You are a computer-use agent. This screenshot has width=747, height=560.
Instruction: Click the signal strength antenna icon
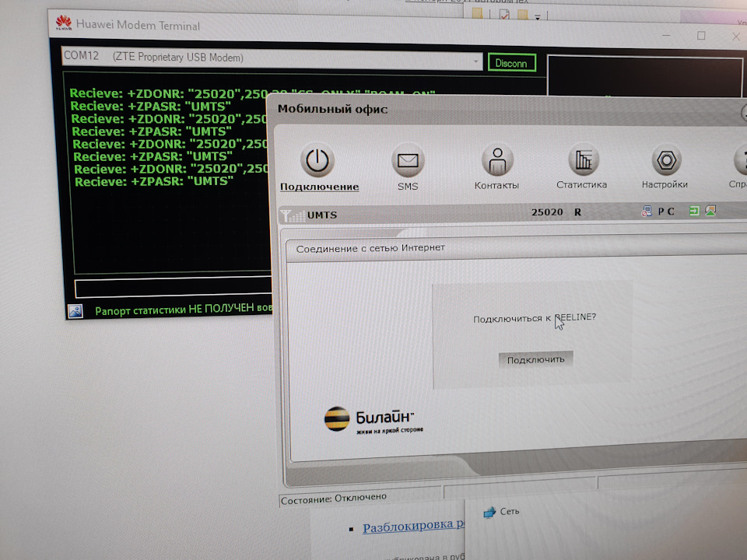coord(293,215)
